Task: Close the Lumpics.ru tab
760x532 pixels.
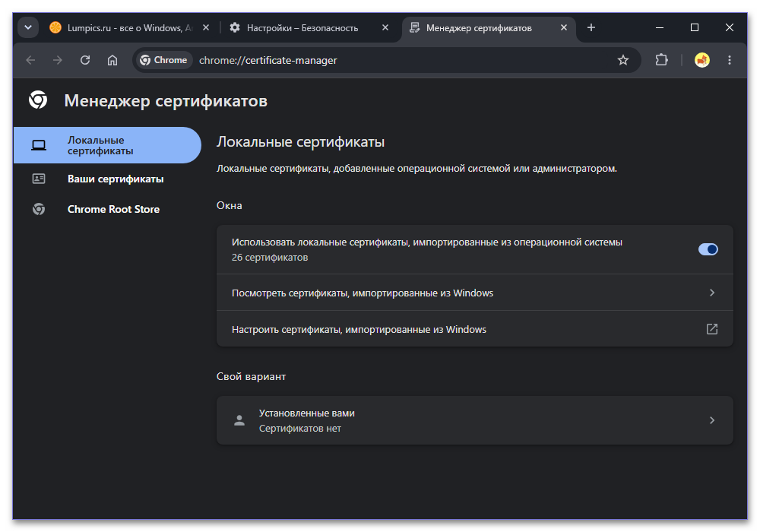Action: click(x=206, y=27)
